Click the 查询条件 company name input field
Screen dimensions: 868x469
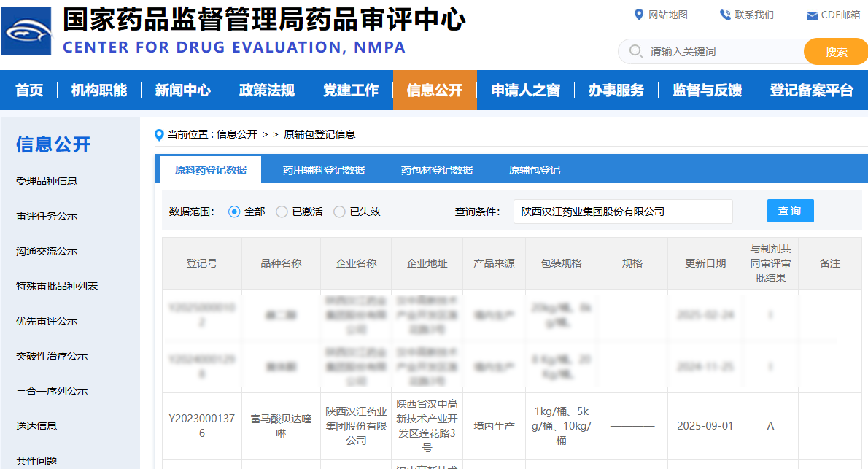tap(622, 212)
